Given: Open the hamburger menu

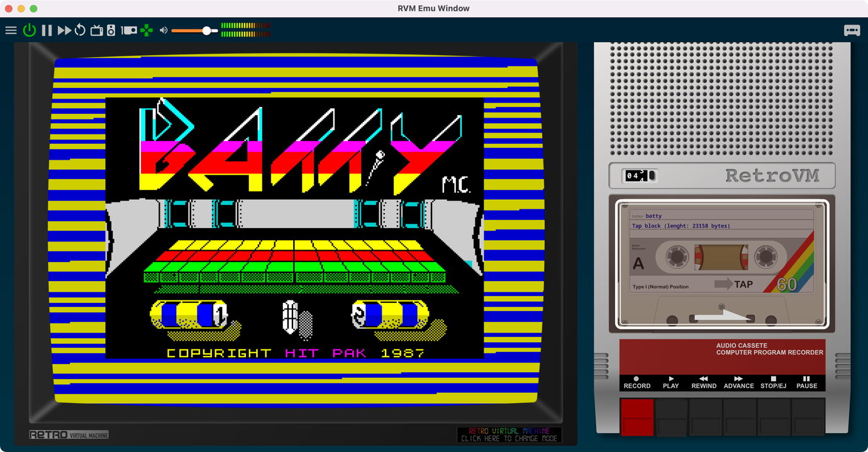Looking at the screenshot, I should pos(11,30).
